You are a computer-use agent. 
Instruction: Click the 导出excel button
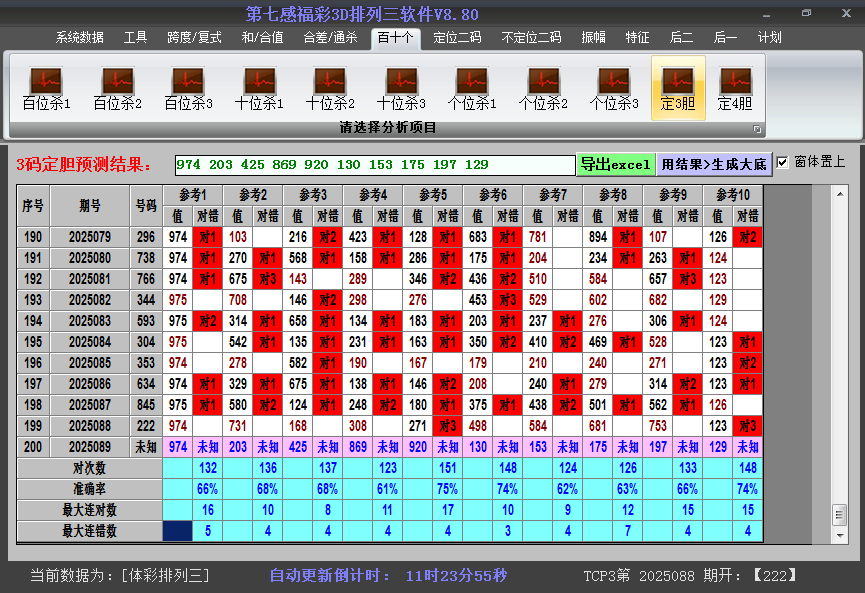click(616, 164)
